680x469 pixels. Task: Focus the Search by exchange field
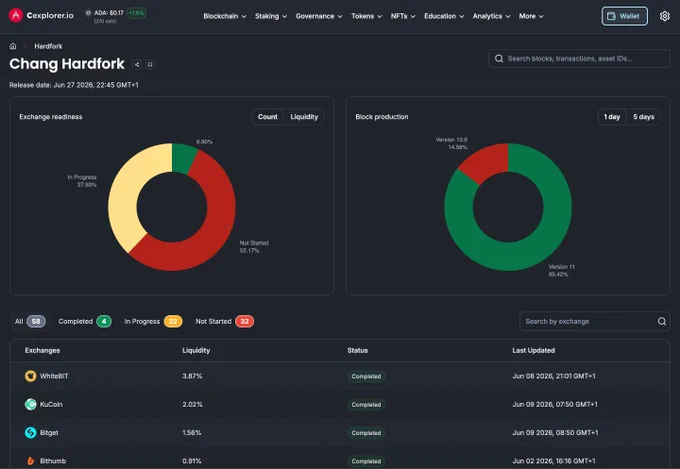click(595, 321)
